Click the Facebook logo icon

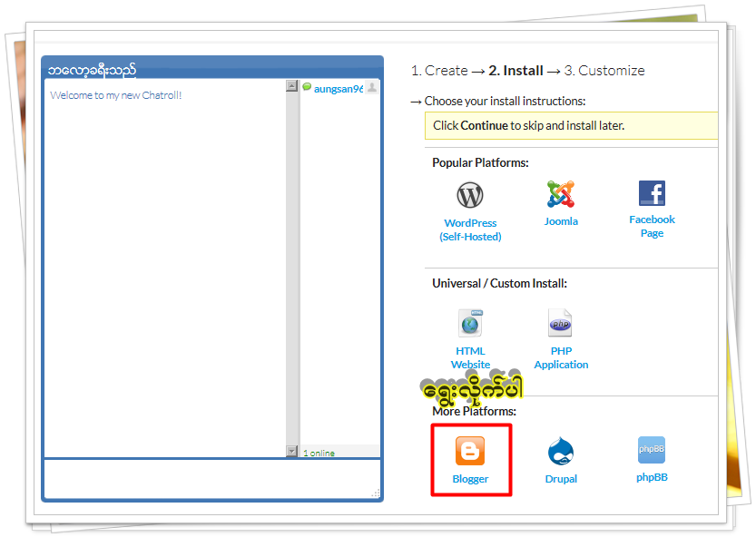pyautogui.click(x=652, y=193)
